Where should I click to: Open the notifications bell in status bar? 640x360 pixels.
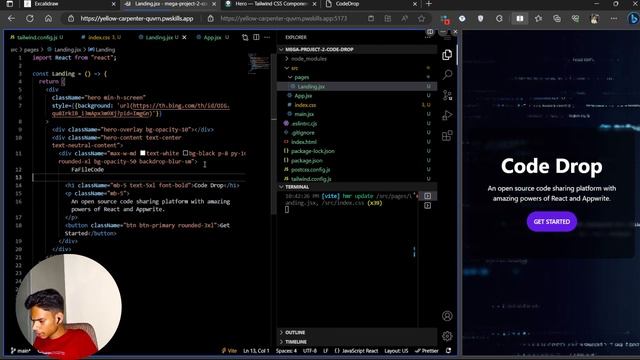point(449,351)
